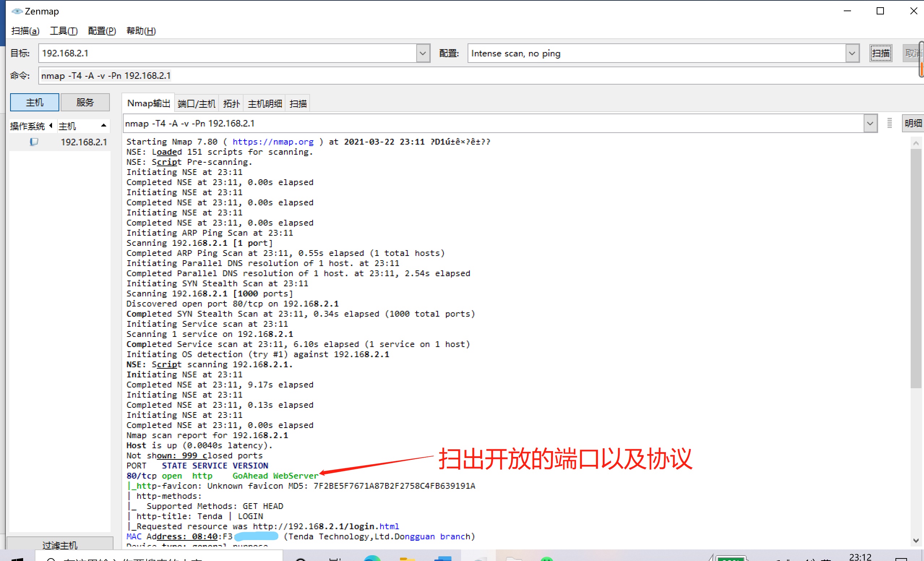Open the https://nmap.org link in output

[273, 142]
